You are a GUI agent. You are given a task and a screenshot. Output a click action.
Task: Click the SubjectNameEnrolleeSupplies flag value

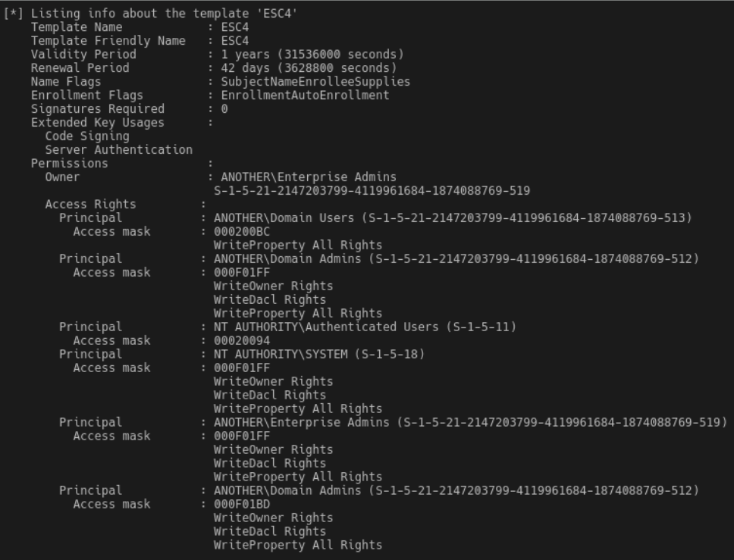pyautogui.click(x=315, y=82)
